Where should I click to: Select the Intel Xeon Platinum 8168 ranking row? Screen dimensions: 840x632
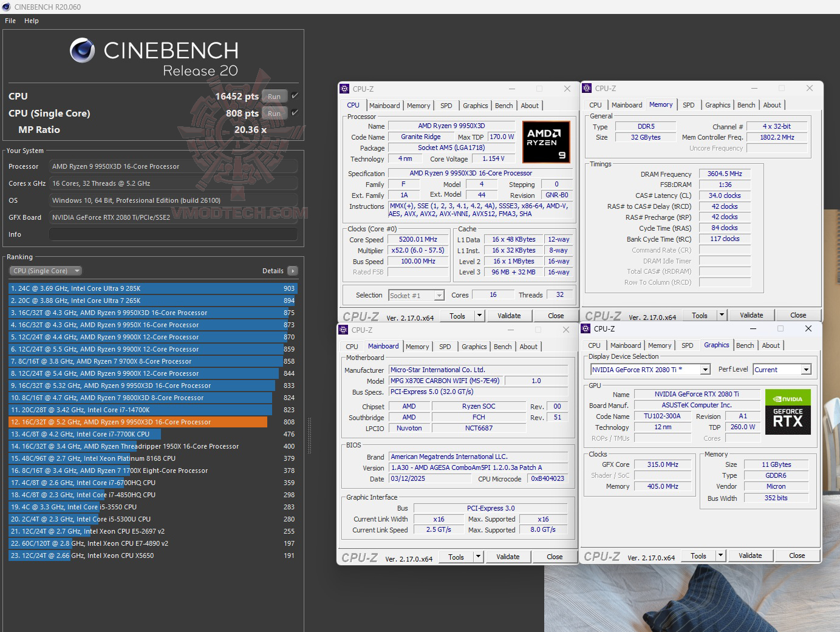pos(152,458)
